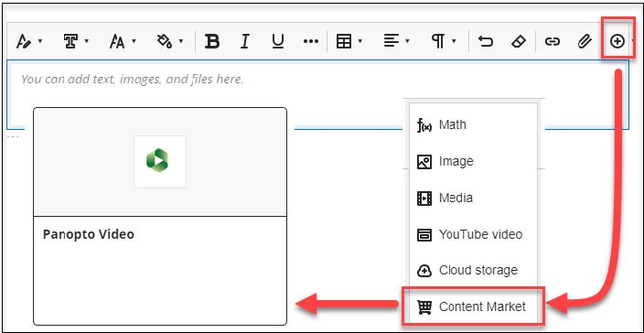Choose Cloud storage menu entry
The image size is (644, 333).
(x=473, y=271)
